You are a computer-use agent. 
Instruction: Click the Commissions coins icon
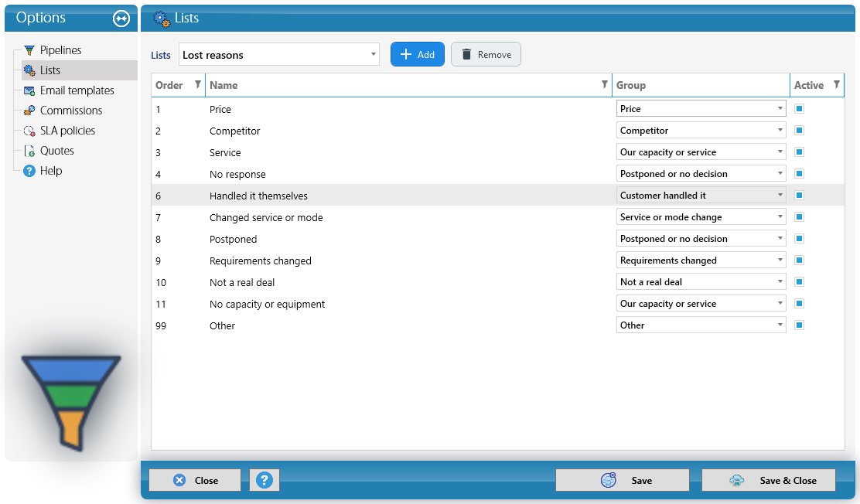[29, 111]
